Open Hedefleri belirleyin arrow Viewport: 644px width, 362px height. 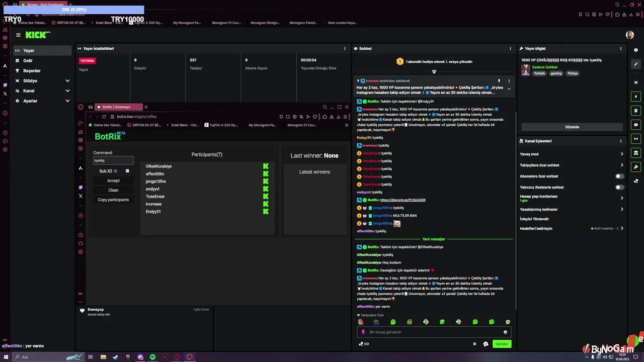622,229
